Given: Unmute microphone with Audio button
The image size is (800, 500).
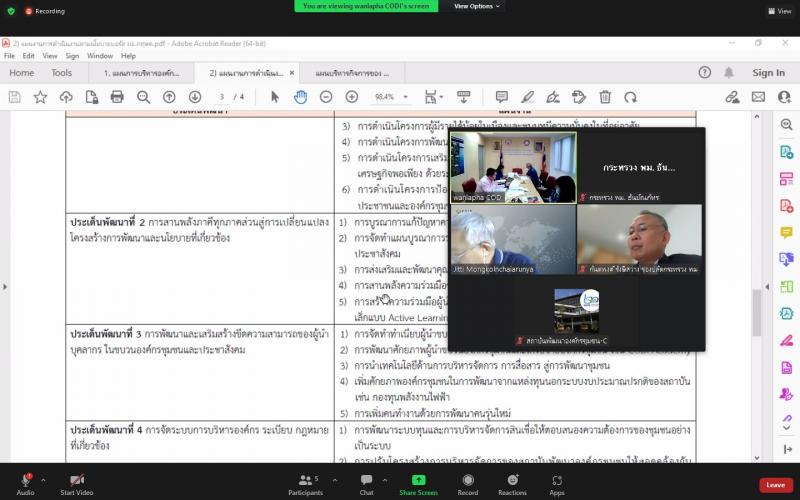Looking at the screenshot, I should pos(26,485).
